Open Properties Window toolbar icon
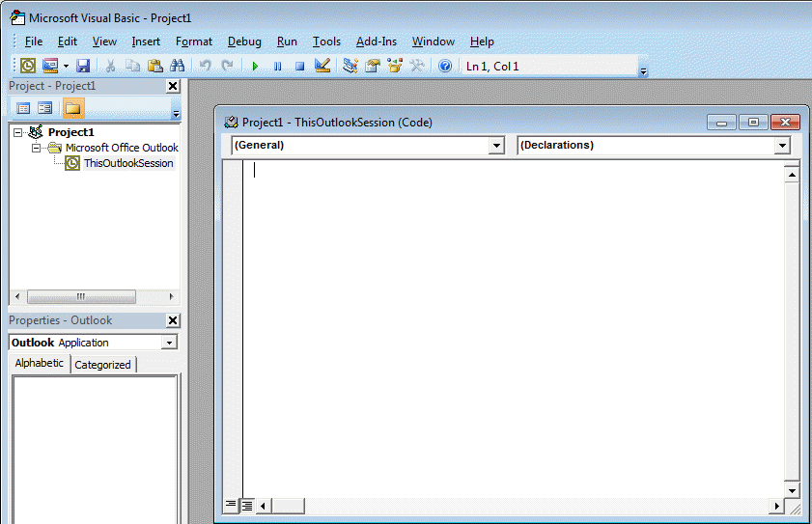The width and height of the screenshot is (812, 524). pos(373,66)
